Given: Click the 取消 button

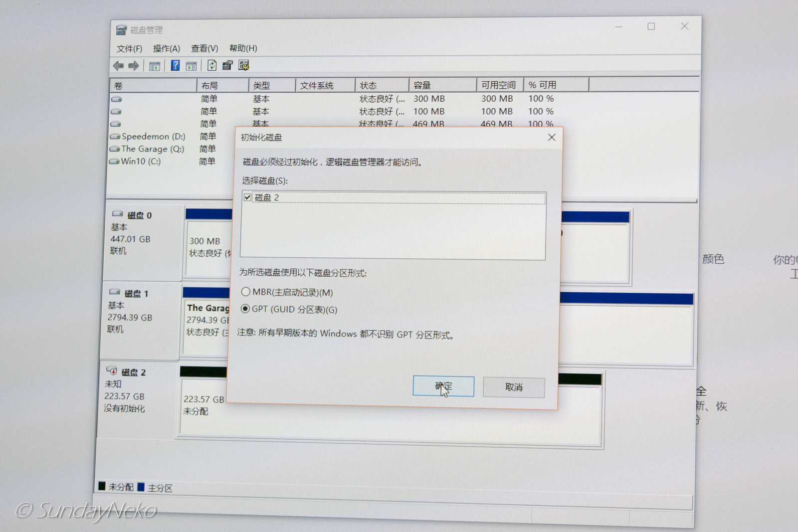Looking at the screenshot, I should pyautogui.click(x=513, y=387).
